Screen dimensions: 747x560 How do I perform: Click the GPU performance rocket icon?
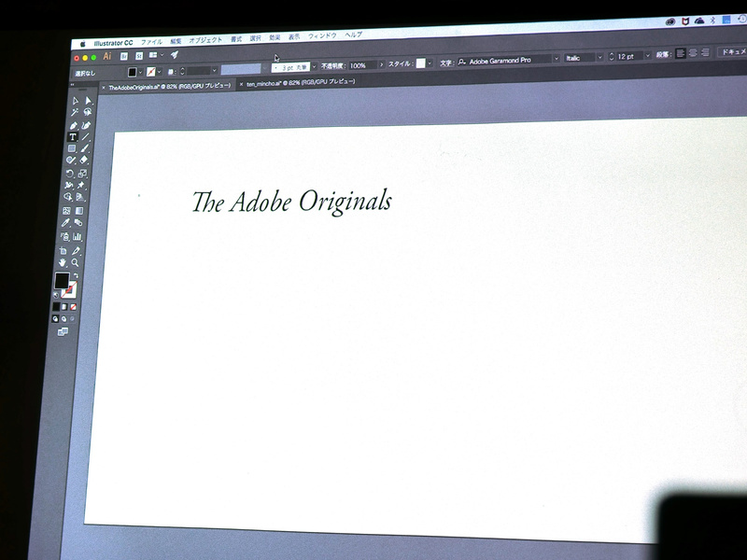[x=175, y=55]
